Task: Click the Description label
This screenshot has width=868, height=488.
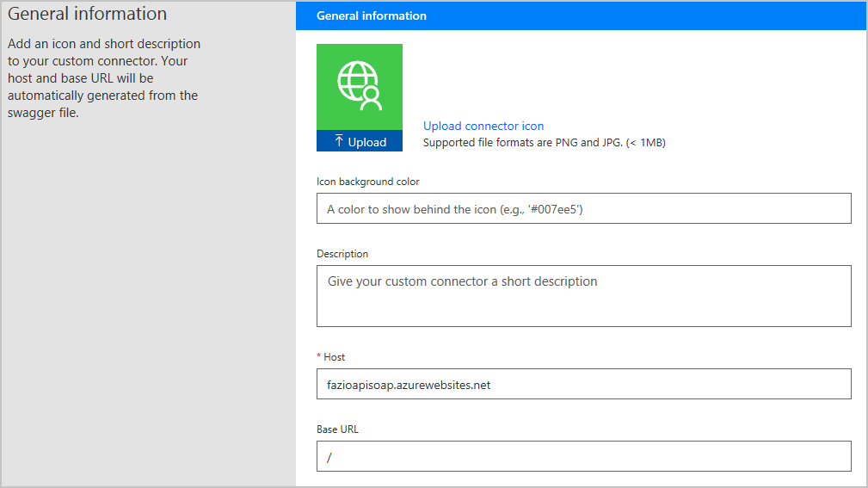Action: tap(342, 254)
